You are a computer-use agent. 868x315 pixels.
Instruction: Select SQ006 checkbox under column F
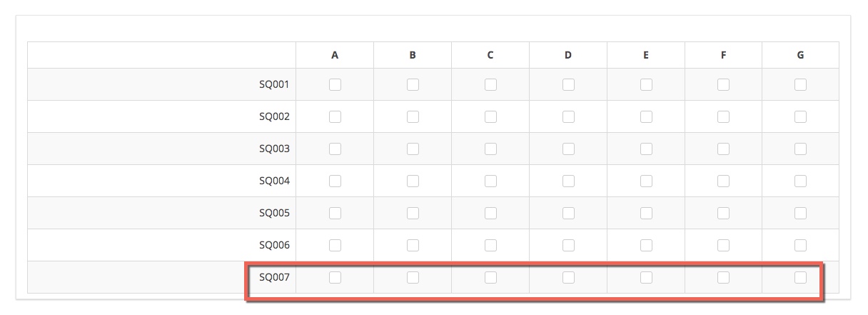pyautogui.click(x=723, y=245)
